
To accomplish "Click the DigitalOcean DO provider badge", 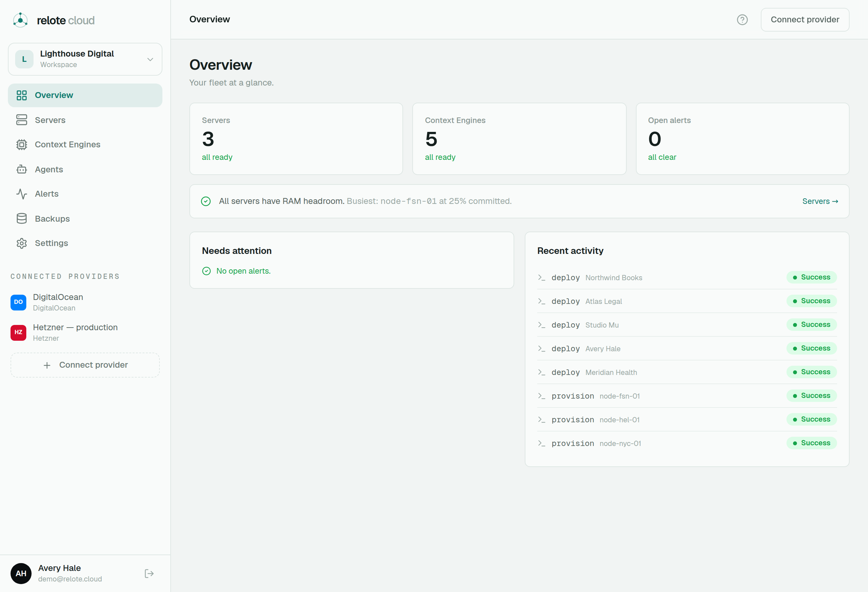I will pos(18,302).
